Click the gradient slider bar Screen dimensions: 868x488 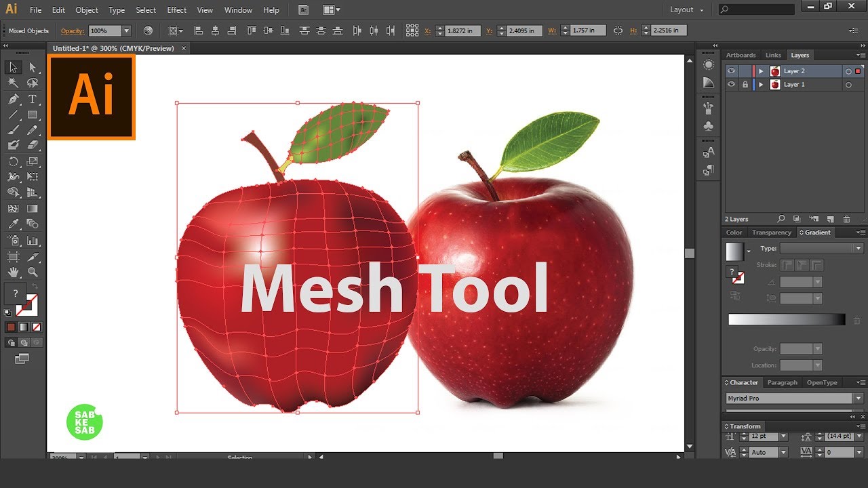pos(787,320)
